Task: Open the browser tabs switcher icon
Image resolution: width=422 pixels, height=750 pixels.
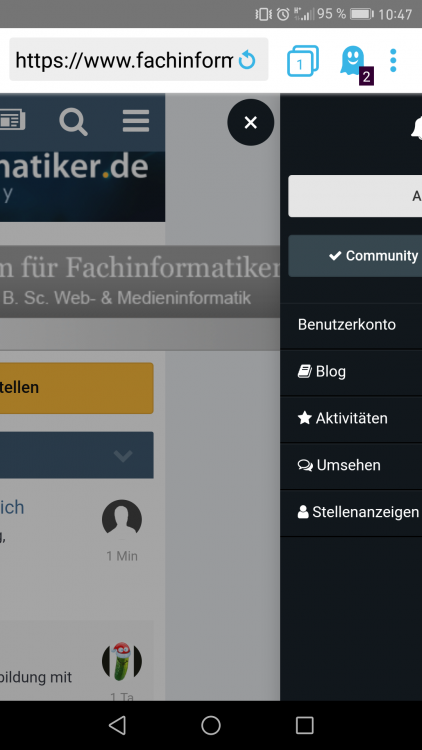Action: [302, 61]
